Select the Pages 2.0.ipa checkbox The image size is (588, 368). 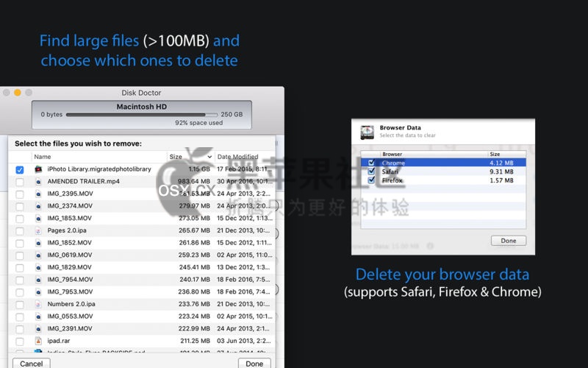coord(20,231)
